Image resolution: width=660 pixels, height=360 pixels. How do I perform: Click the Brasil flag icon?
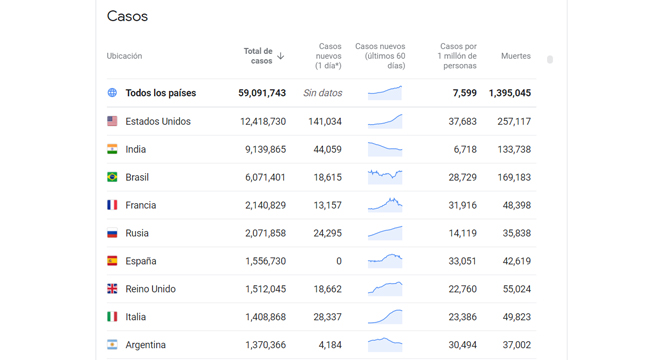tap(112, 177)
